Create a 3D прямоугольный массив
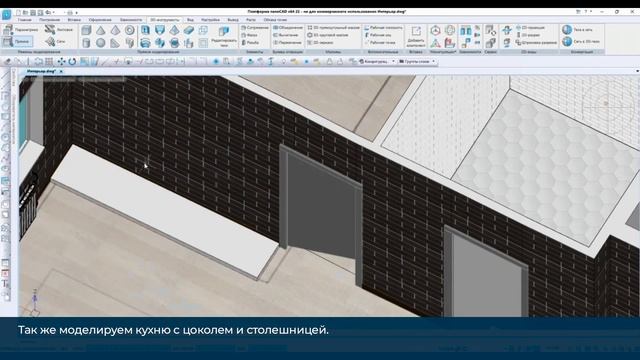The height and width of the screenshot is (360, 640). tap(333, 28)
